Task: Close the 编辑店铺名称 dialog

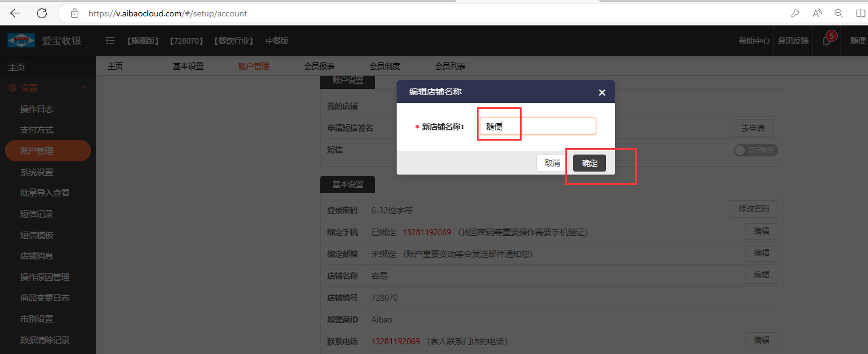Action: pos(602,92)
